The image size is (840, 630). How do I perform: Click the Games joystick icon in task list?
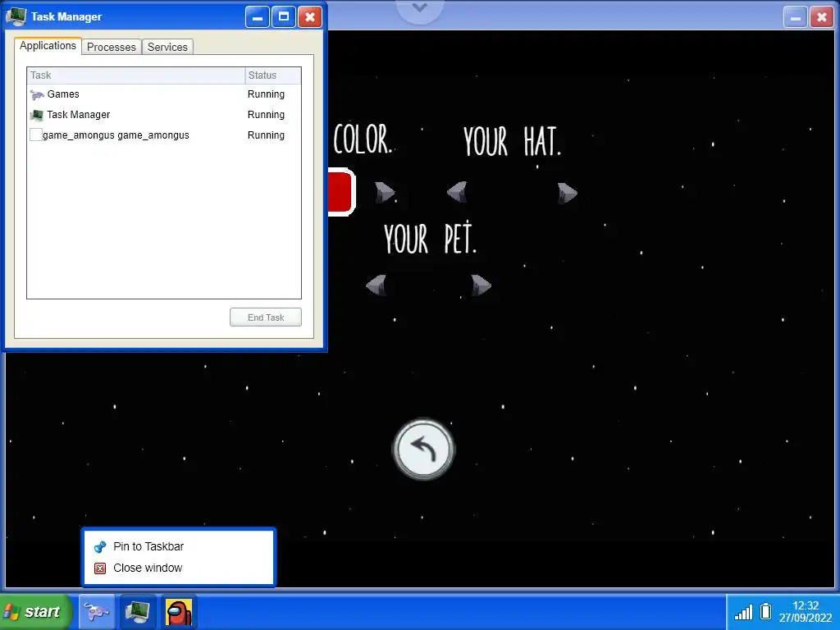36,95
